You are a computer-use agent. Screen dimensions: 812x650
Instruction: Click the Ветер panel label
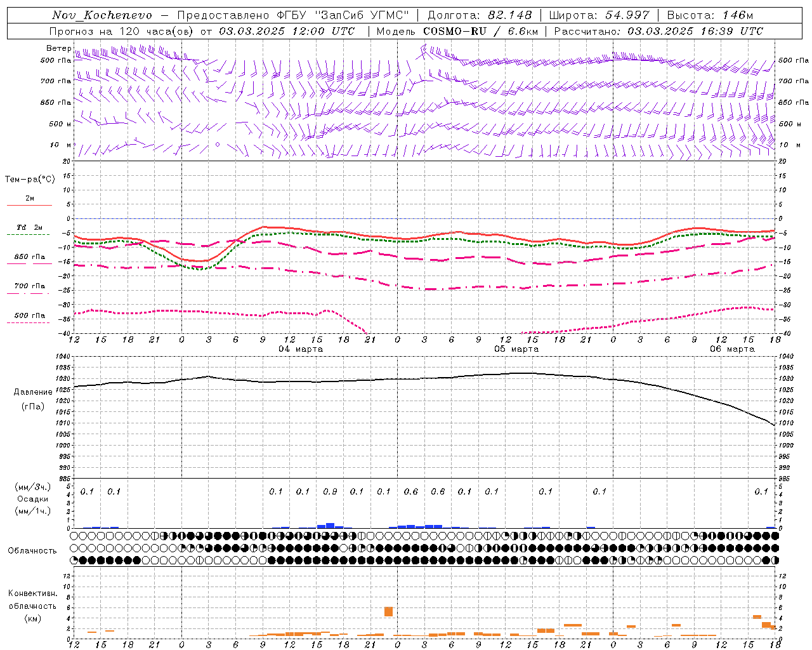pyautogui.click(x=58, y=48)
